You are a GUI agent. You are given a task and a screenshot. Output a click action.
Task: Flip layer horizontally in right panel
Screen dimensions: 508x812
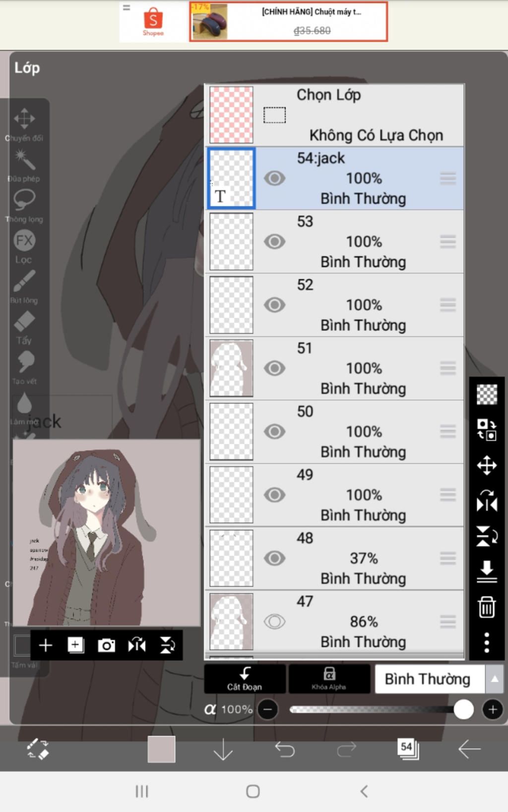[487, 501]
